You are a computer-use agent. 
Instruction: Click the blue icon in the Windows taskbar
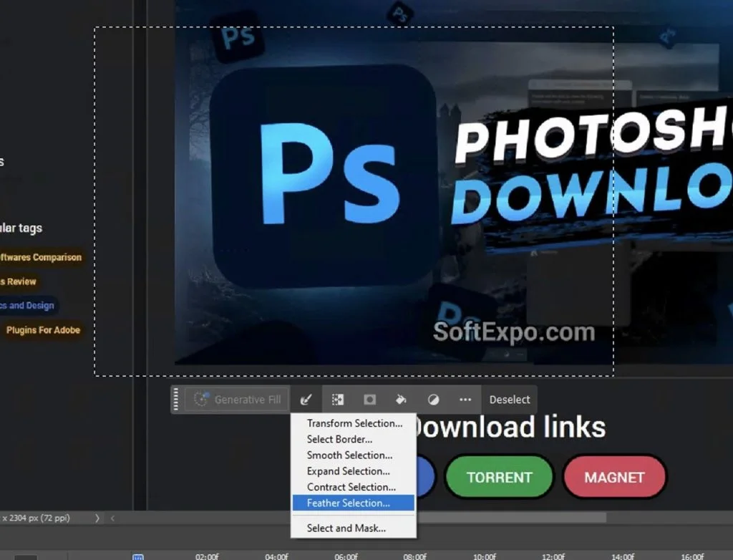137,555
